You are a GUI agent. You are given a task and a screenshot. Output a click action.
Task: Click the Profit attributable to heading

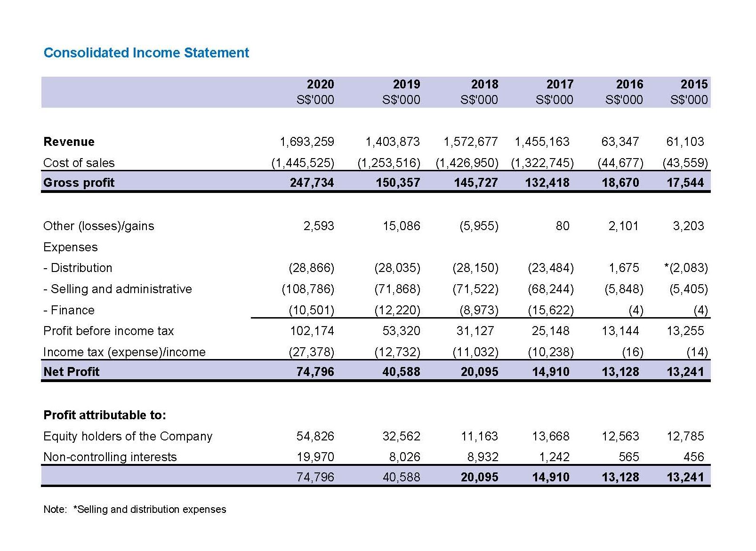coord(105,415)
